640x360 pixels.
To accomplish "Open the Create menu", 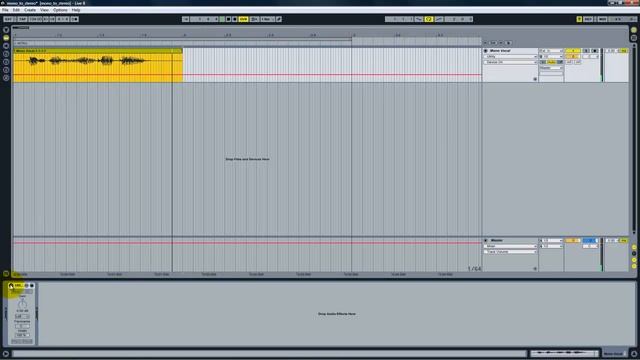I will click(30, 10).
